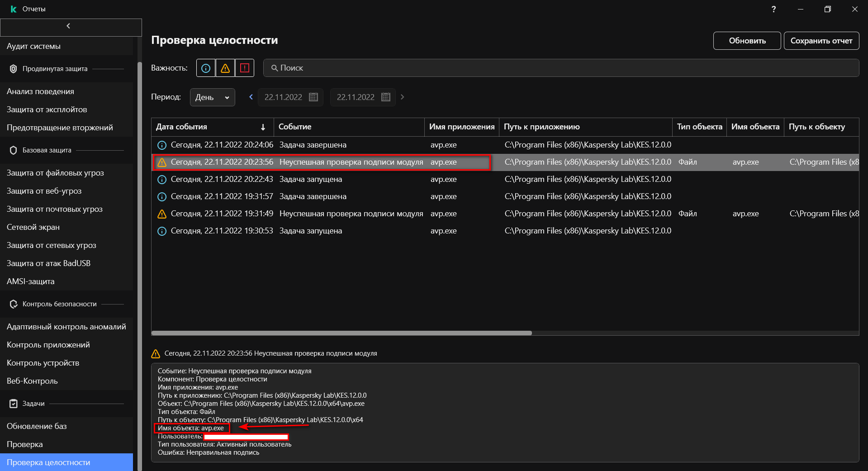Open the calendar of the start date field

pyautogui.click(x=313, y=97)
